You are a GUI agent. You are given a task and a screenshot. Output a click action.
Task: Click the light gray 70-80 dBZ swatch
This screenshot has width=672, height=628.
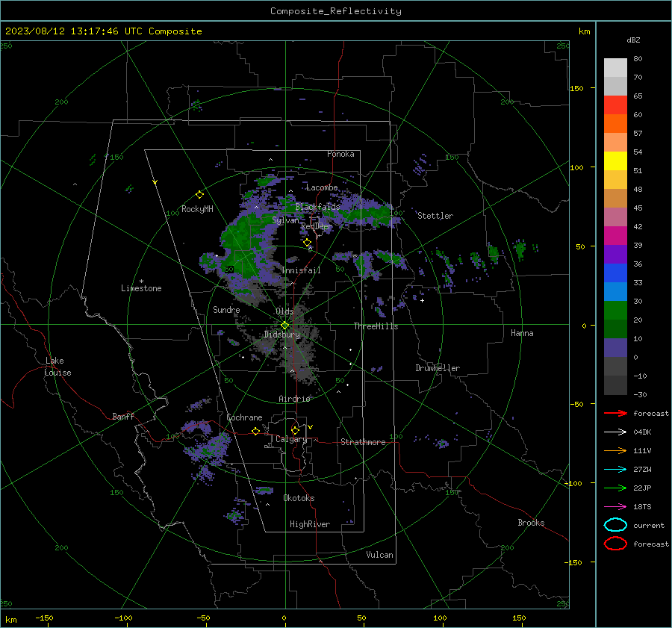point(615,68)
